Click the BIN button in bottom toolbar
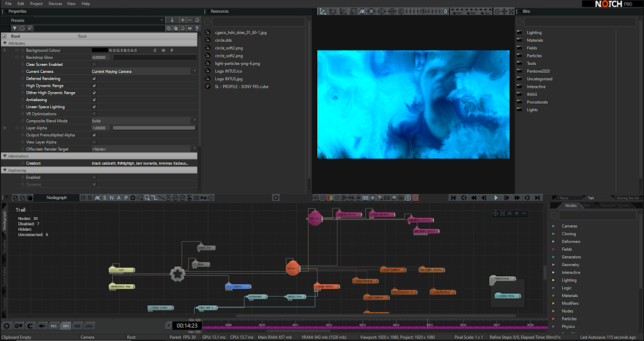644x341 pixels. 66,326
